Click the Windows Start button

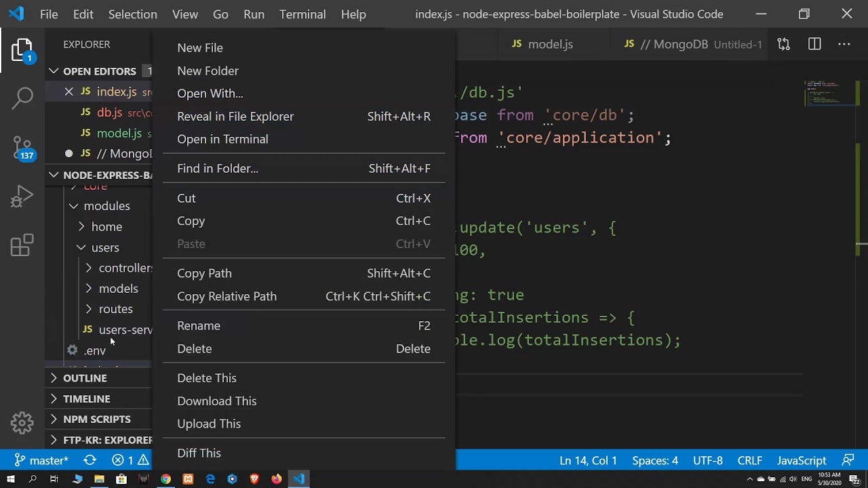(10, 479)
